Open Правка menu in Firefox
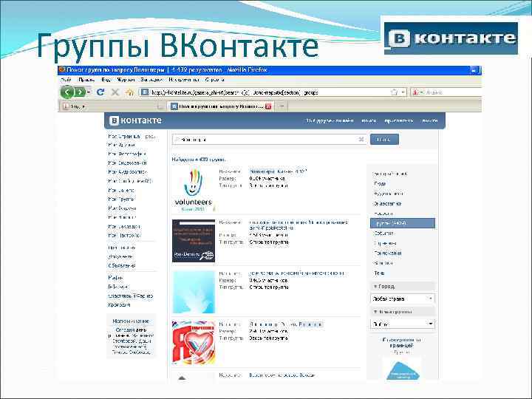Viewport: 532px width, 399px height. coord(86,80)
